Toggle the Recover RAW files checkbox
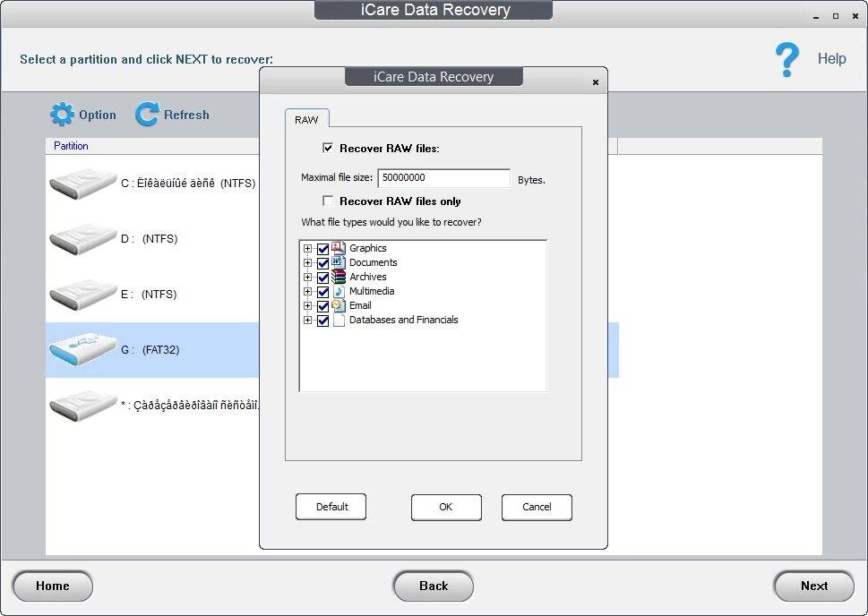 coord(328,148)
